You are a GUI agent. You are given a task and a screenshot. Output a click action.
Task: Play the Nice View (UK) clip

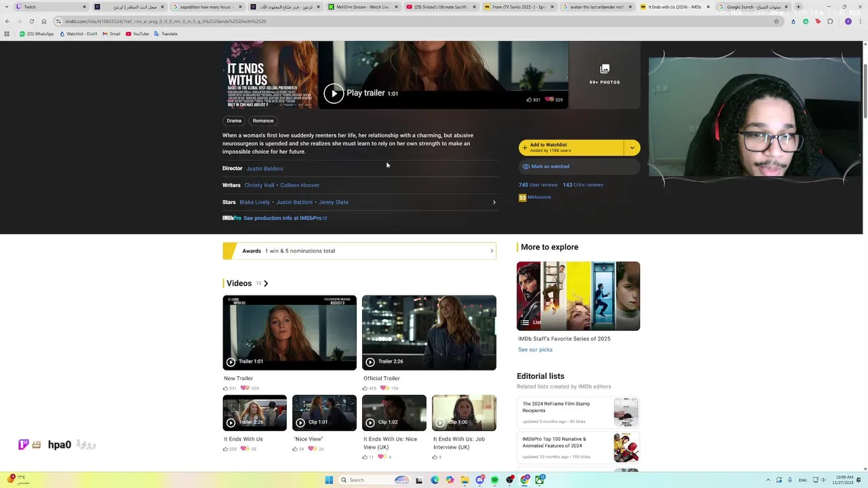[x=394, y=413]
